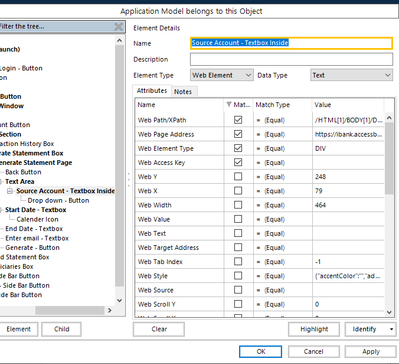This screenshot has height=364, width=399.
Task: Click the Web Path/XPath value cell
Action: [349, 120]
